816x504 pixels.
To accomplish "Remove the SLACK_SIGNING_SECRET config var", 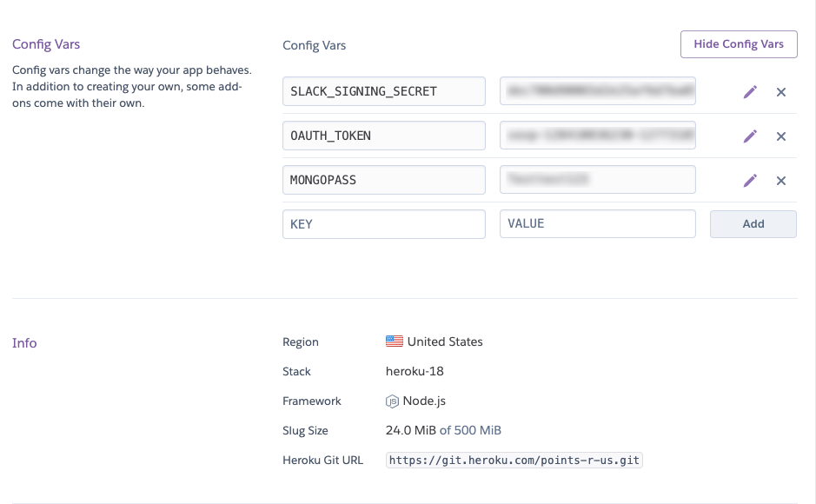I will coord(780,91).
